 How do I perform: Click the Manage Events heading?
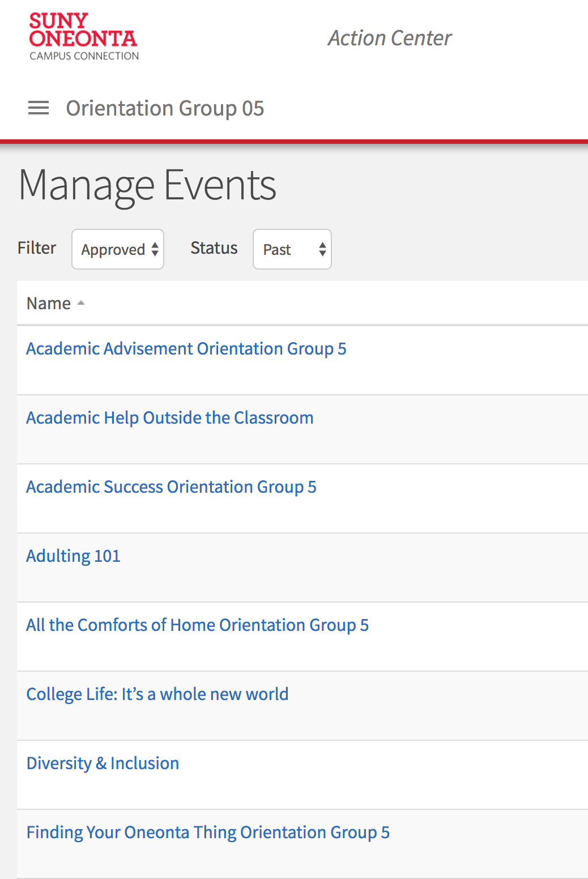(147, 186)
